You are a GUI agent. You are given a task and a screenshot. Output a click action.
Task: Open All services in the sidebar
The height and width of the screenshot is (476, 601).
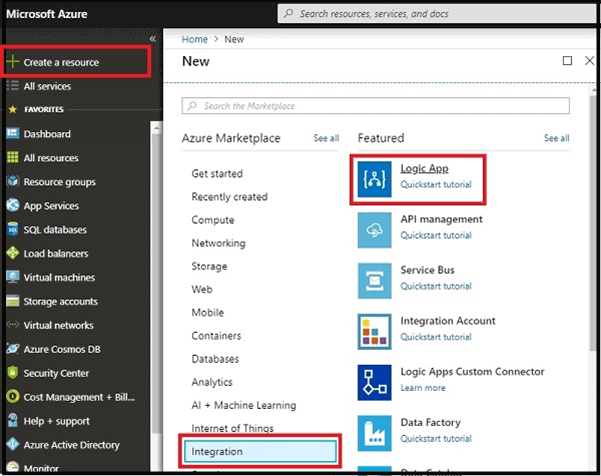(x=47, y=86)
